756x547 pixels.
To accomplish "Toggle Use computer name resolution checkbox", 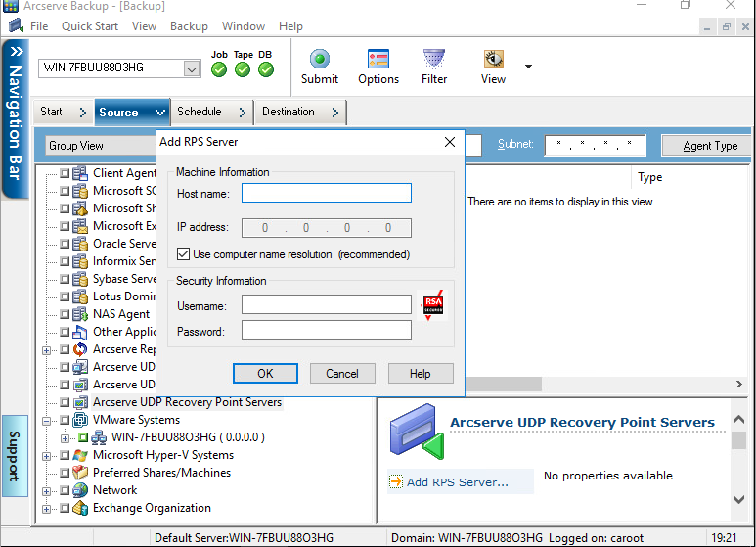I will [x=183, y=253].
